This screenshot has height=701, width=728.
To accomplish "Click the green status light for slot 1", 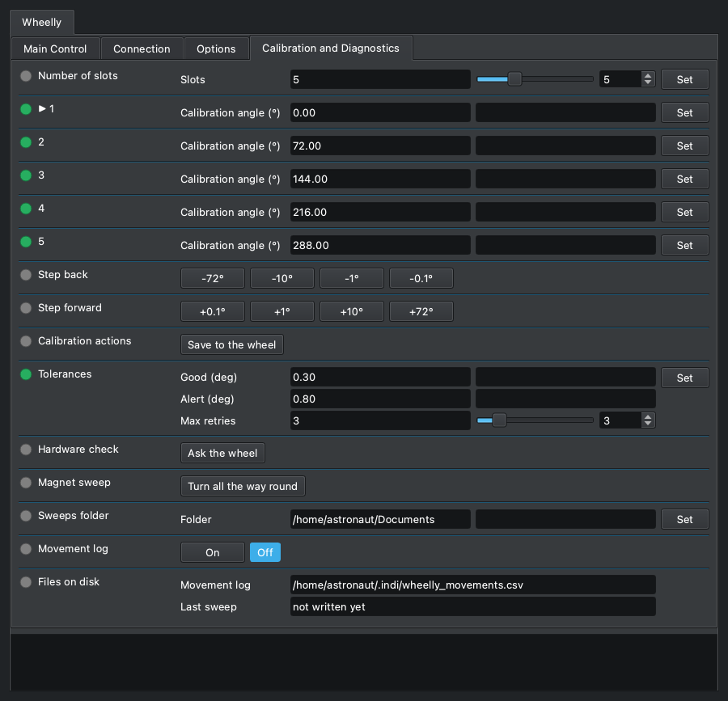I will tap(26, 109).
